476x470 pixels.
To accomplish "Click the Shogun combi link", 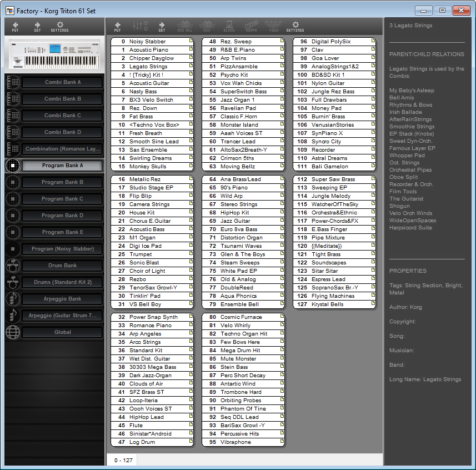I will pyautogui.click(x=399, y=206).
